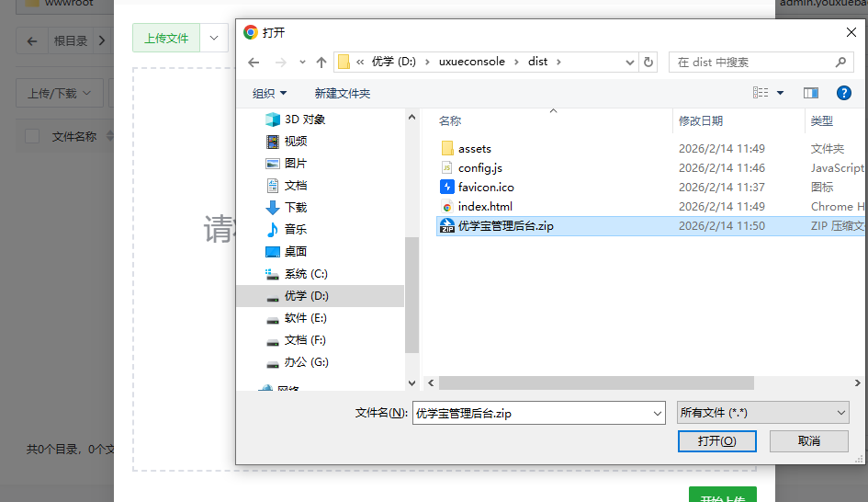Select the favicon.ico file name
Viewport: 868px width, 502px height.
point(486,188)
